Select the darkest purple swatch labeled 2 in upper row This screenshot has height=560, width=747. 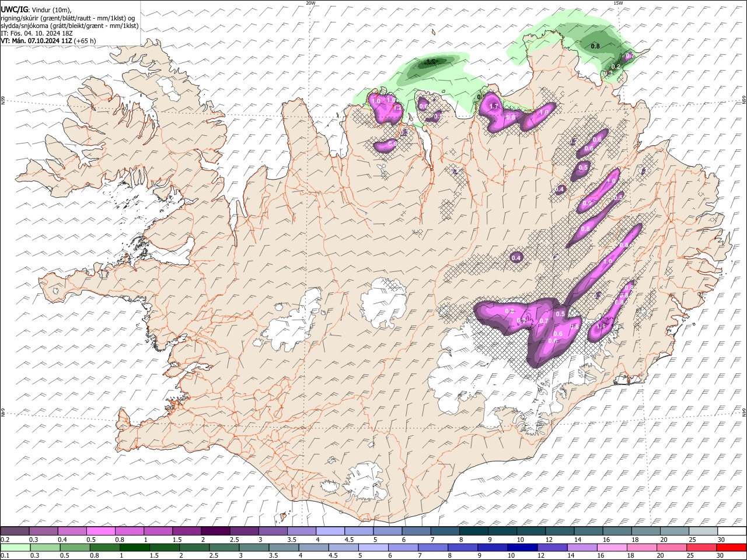click(x=215, y=531)
